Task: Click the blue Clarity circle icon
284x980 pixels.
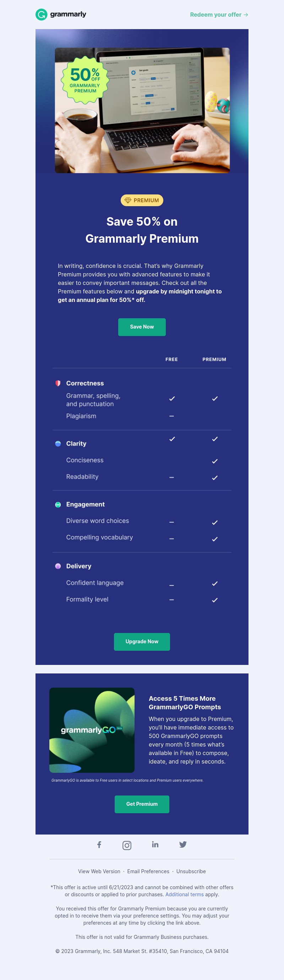Action: point(58,444)
